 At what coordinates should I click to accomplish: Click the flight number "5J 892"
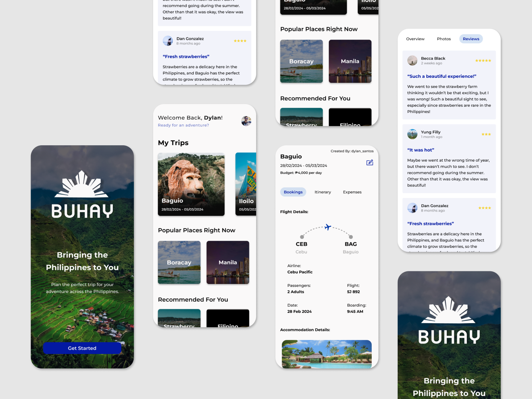(353, 292)
